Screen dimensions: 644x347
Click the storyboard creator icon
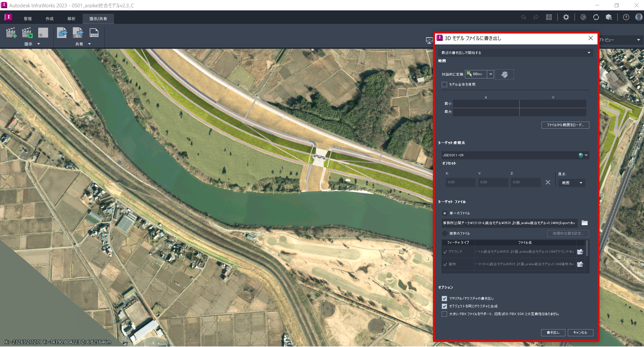[x=11, y=33]
